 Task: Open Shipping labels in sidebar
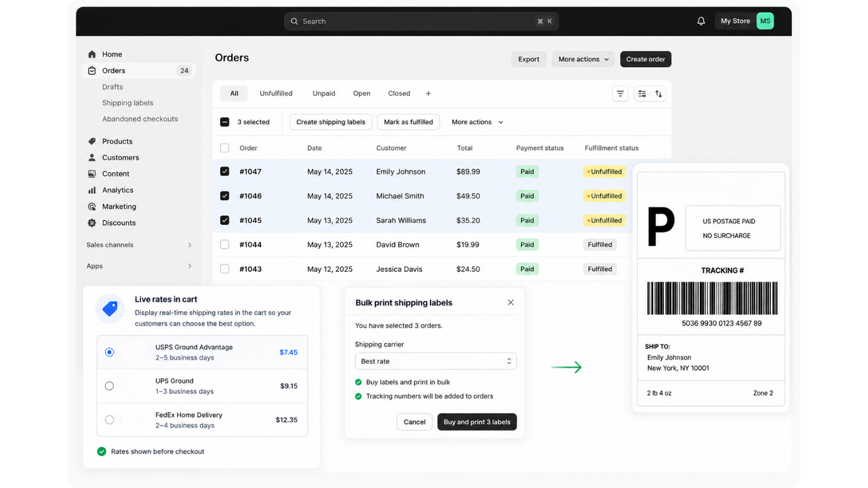(127, 103)
